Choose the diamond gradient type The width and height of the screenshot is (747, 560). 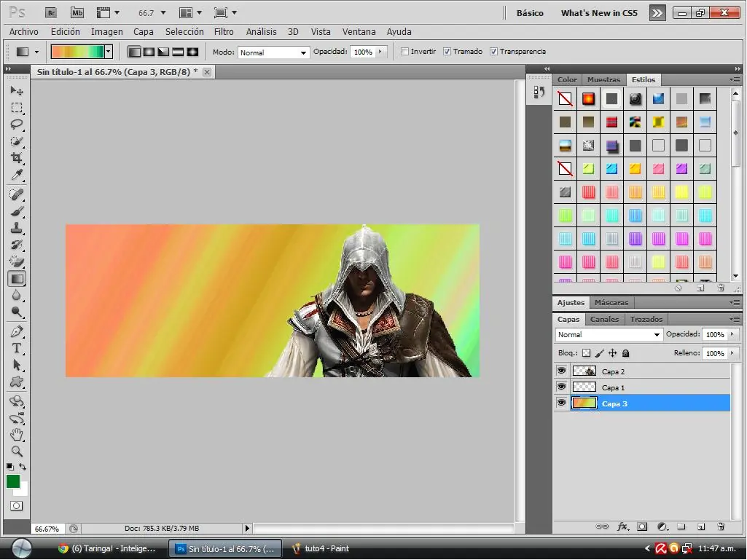(x=192, y=52)
